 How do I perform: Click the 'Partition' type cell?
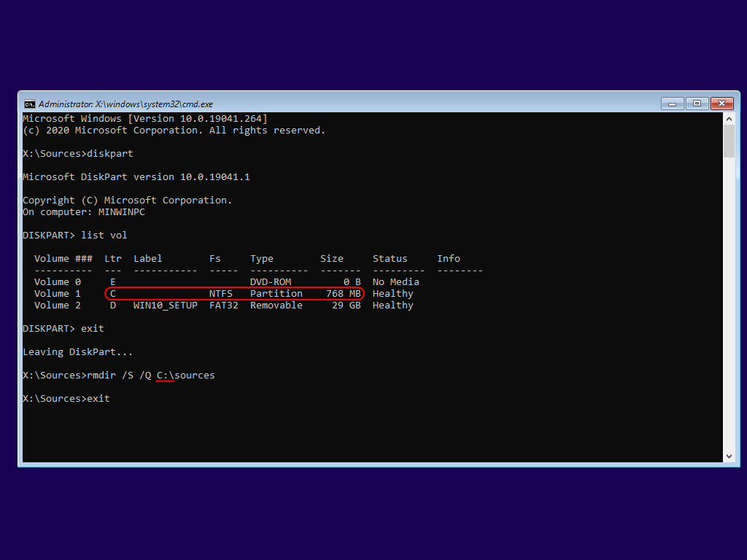[276, 294]
